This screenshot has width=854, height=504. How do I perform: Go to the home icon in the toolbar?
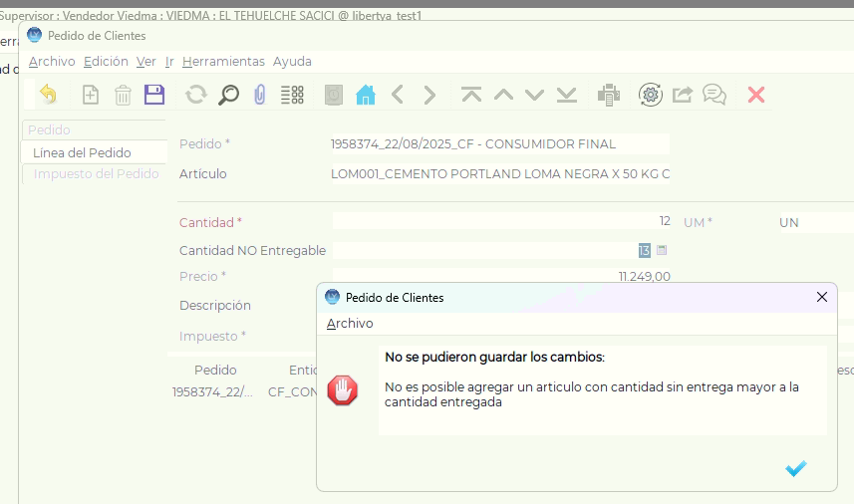coord(366,95)
